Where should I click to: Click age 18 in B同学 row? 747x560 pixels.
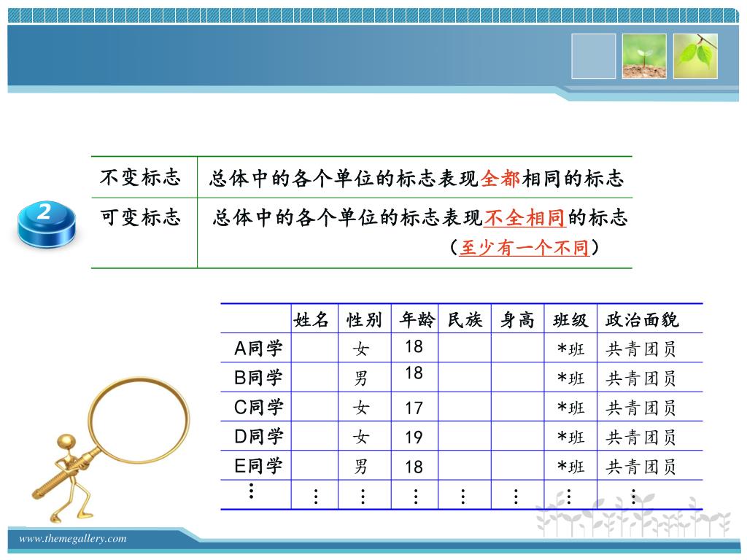(414, 373)
